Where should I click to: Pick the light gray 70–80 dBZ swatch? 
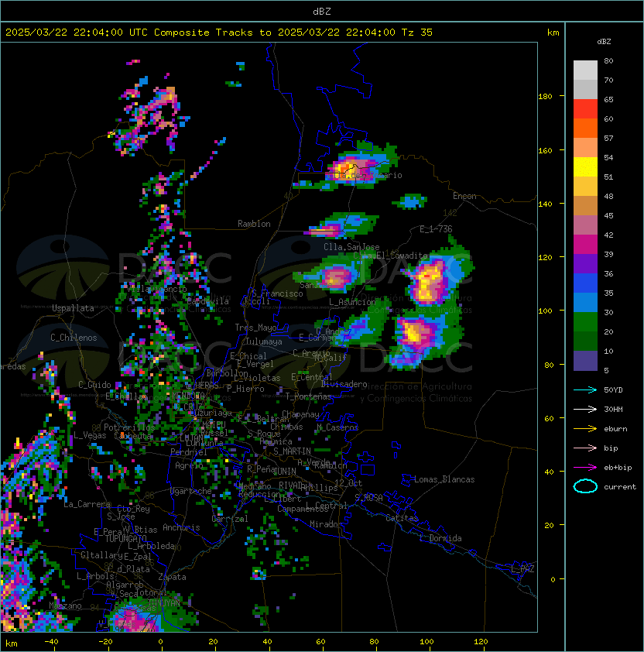[585, 70]
